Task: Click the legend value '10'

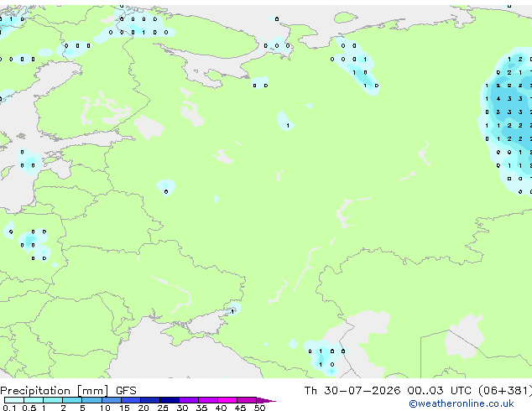Action: pyautogui.click(x=105, y=408)
